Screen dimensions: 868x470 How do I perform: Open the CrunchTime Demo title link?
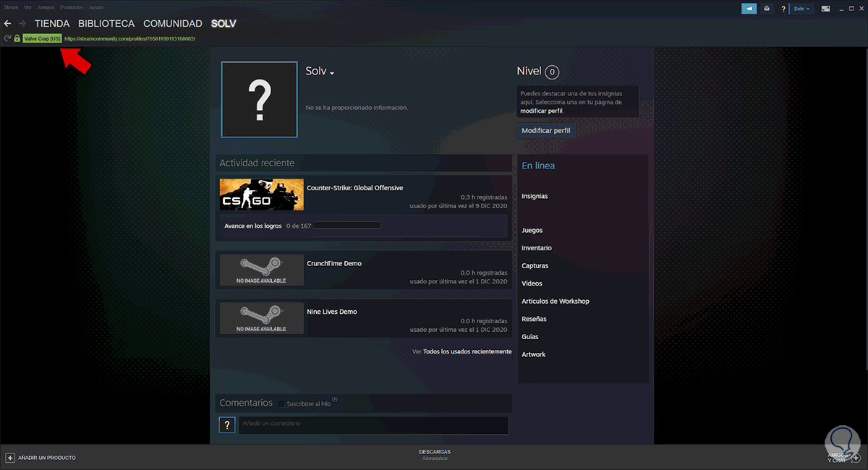coord(333,263)
